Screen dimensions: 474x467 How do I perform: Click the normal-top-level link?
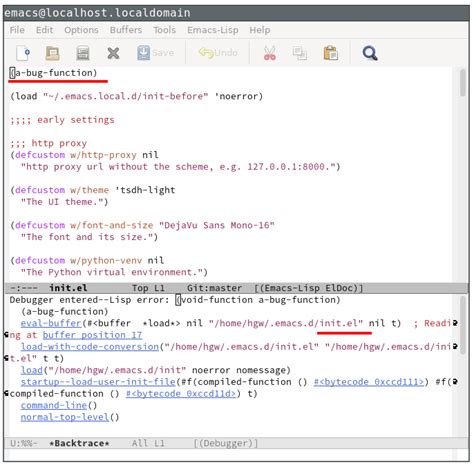tap(65, 417)
